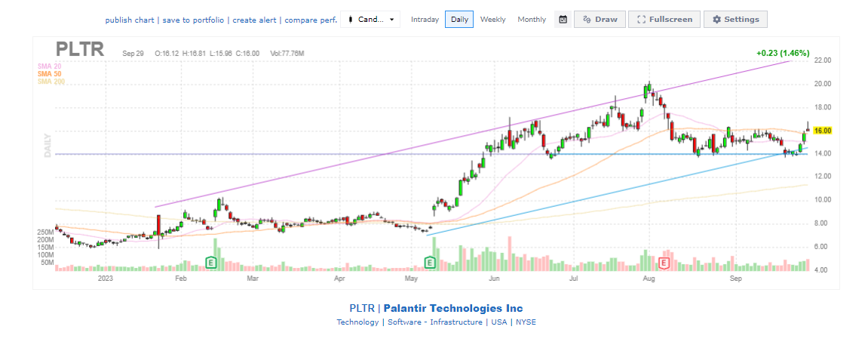The height and width of the screenshot is (342, 868).
Task: Click the 2023 label on time axis
Action: [105, 279]
